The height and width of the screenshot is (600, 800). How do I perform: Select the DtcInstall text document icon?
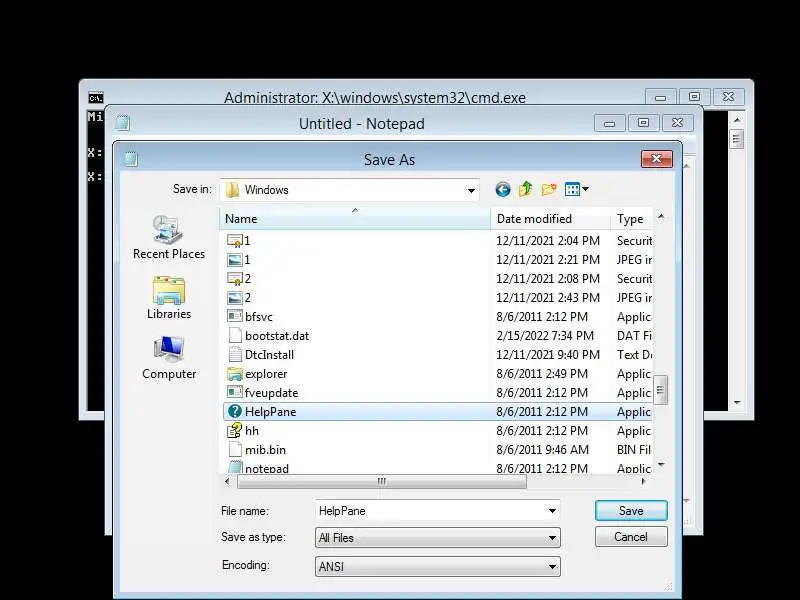[x=235, y=355]
